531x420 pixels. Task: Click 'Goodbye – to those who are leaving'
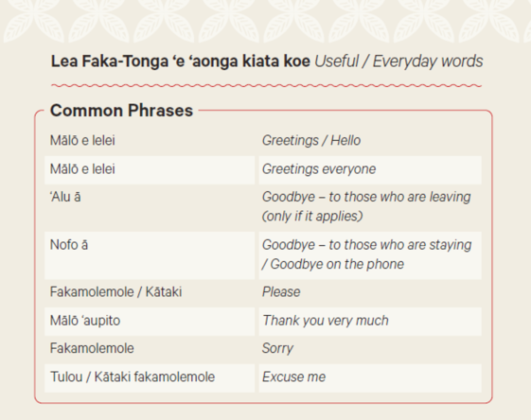point(367,197)
